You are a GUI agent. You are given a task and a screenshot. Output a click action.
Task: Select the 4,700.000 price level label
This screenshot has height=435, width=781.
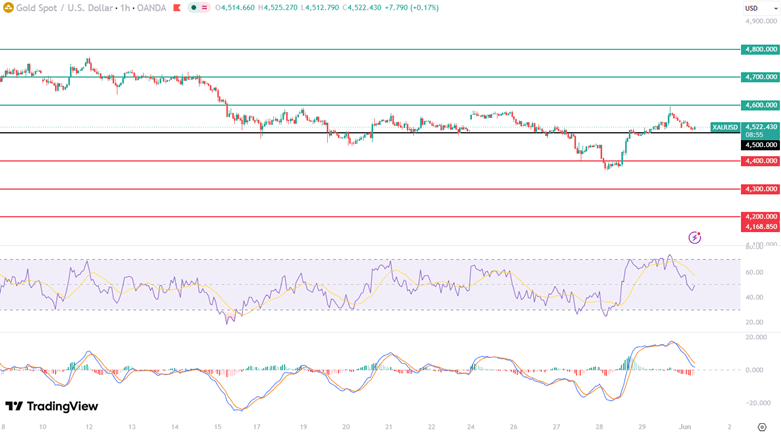click(760, 77)
